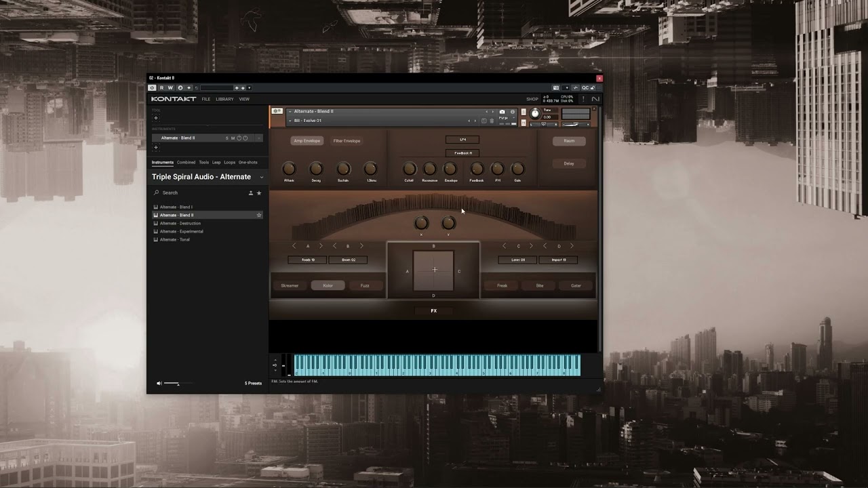Open the Bill - Evolve 01 snapshot dropdown
The height and width of the screenshot is (488, 868).
pos(290,121)
